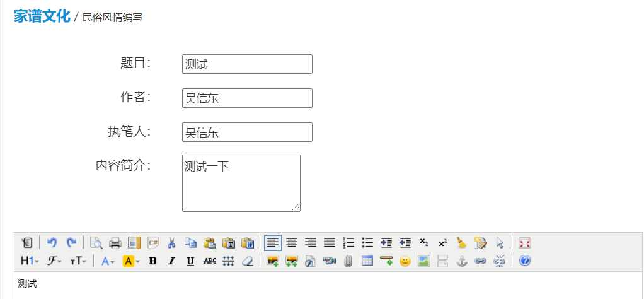
Task: Toggle superscript formatting
Action: 443,243
